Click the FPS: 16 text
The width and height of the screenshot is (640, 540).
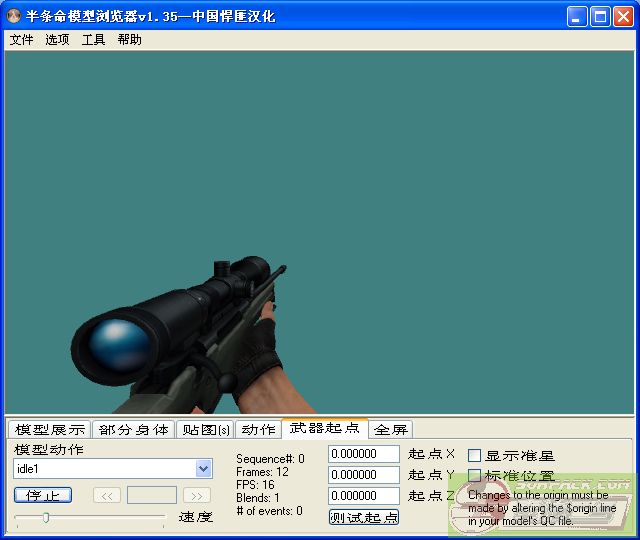pyautogui.click(x=255, y=485)
